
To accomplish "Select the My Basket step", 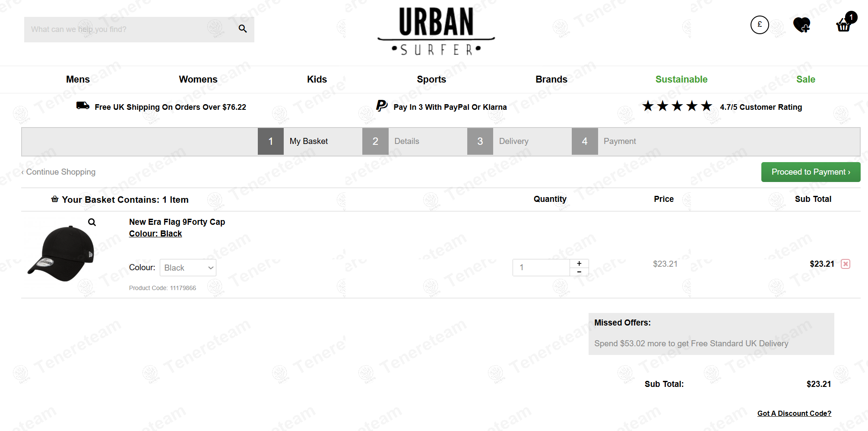I will click(x=293, y=141).
